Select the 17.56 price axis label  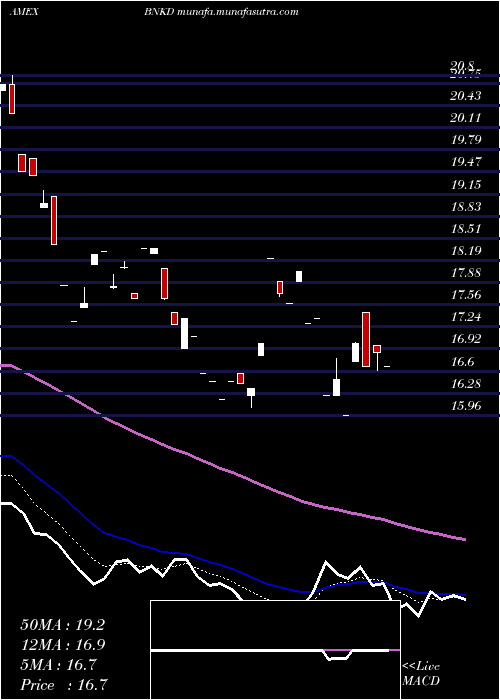[x=466, y=295]
